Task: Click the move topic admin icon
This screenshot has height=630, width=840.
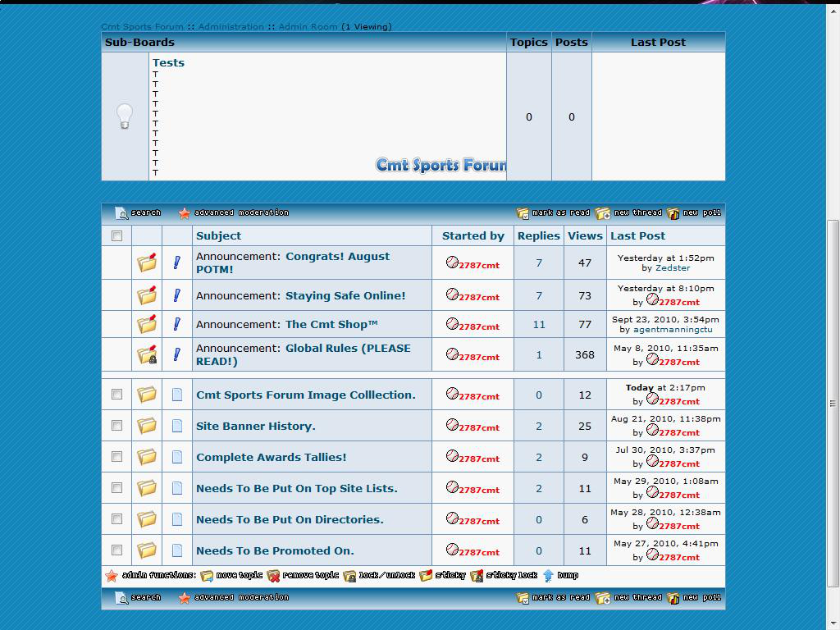Action: coord(207,576)
